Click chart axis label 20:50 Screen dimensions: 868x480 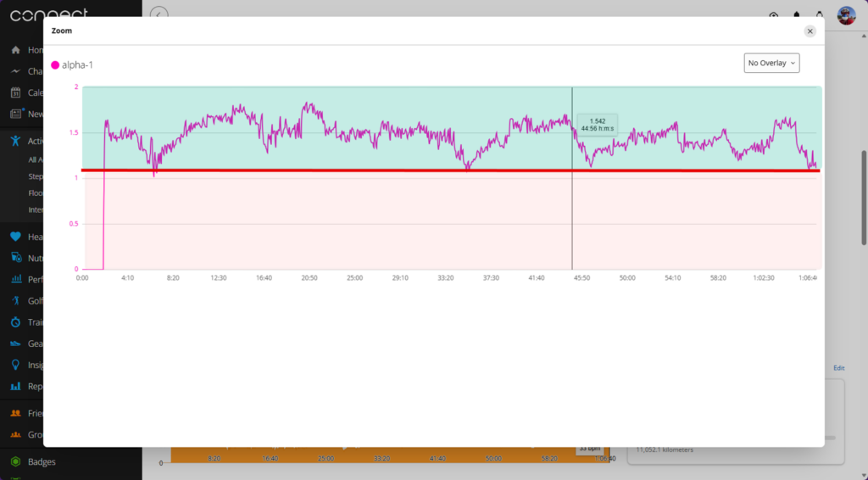click(x=309, y=278)
